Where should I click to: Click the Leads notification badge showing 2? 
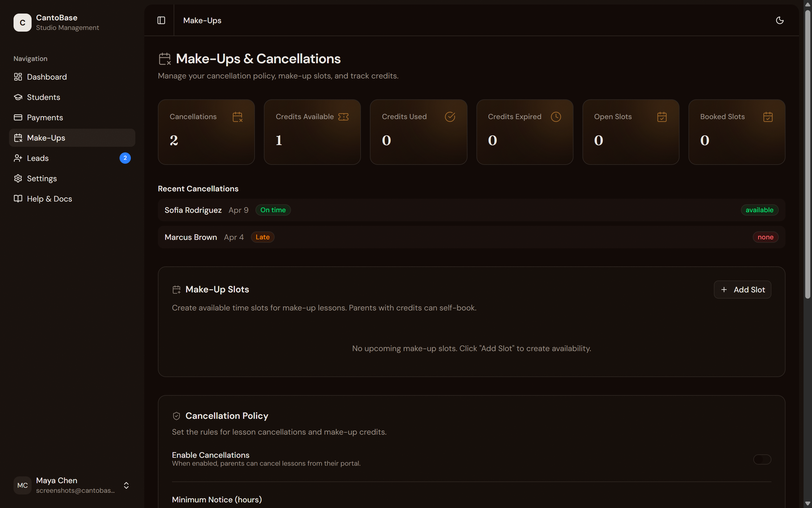(x=125, y=158)
